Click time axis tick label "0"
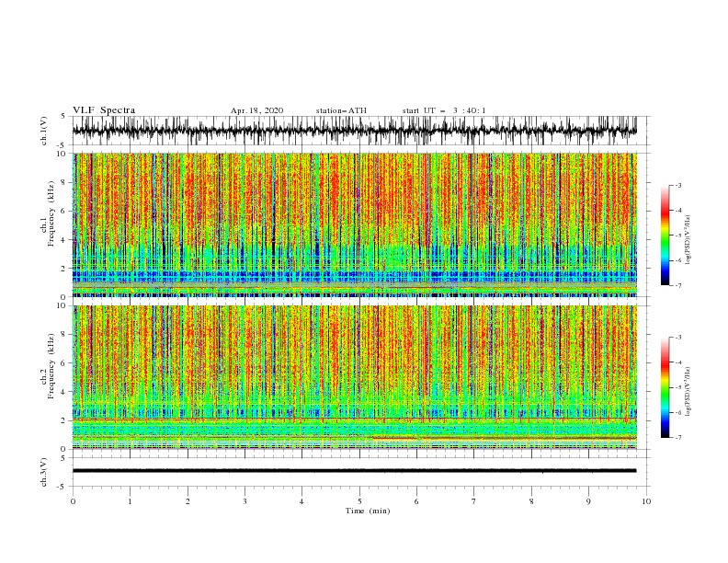 pos(73,501)
